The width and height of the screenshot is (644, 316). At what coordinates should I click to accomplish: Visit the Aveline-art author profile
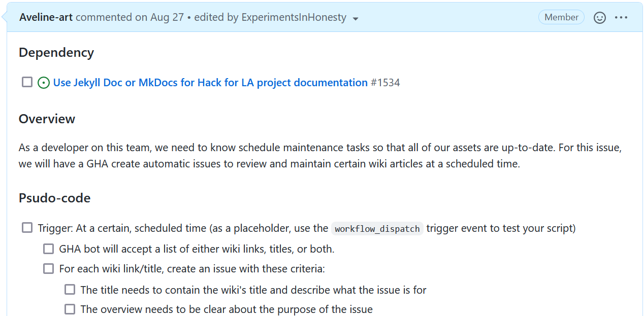46,17
